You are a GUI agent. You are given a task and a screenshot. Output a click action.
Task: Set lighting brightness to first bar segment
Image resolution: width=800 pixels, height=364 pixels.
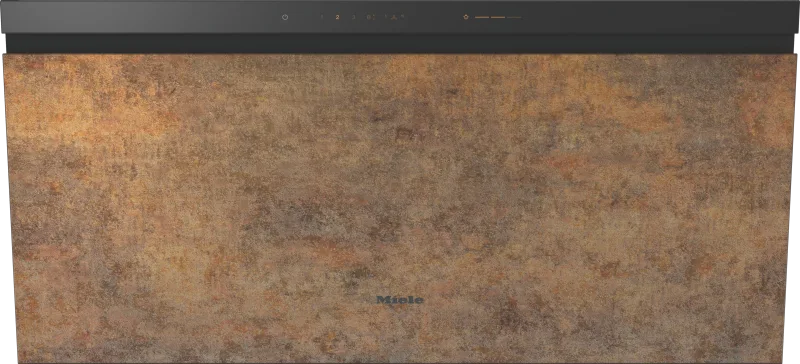point(482,17)
